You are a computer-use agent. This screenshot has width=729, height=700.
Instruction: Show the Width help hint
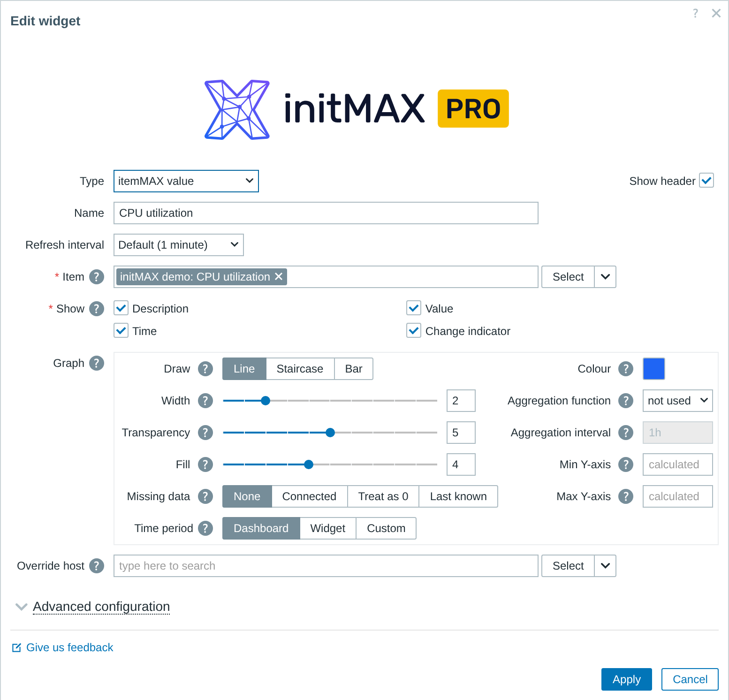205,401
